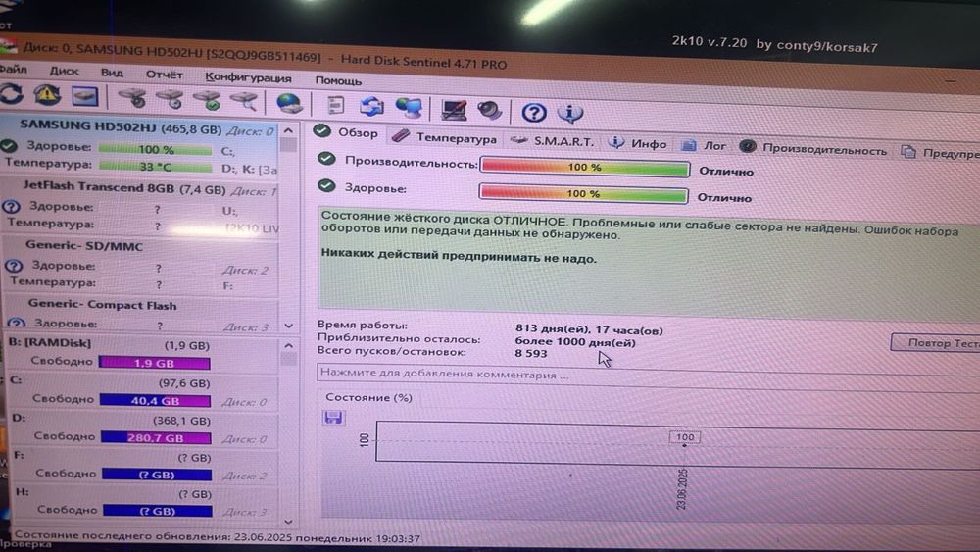The width and height of the screenshot is (980, 552).
Task: Open the report document toolbar icon
Action: coord(335,105)
